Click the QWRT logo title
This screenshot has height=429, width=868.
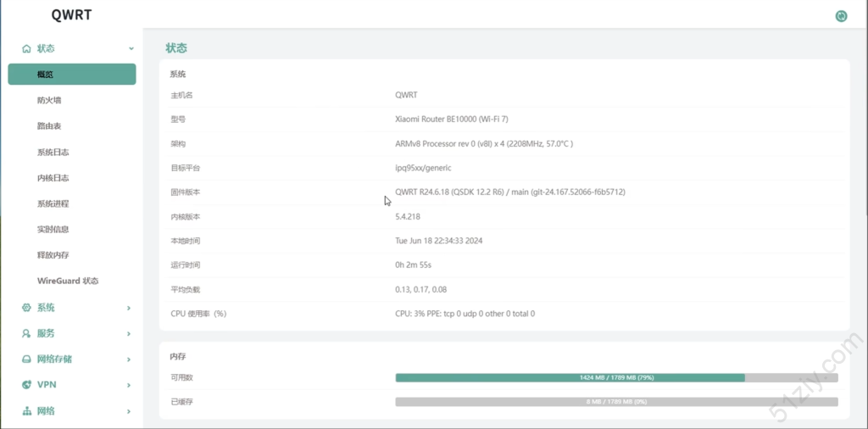pyautogui.click(x=71, y=15)
